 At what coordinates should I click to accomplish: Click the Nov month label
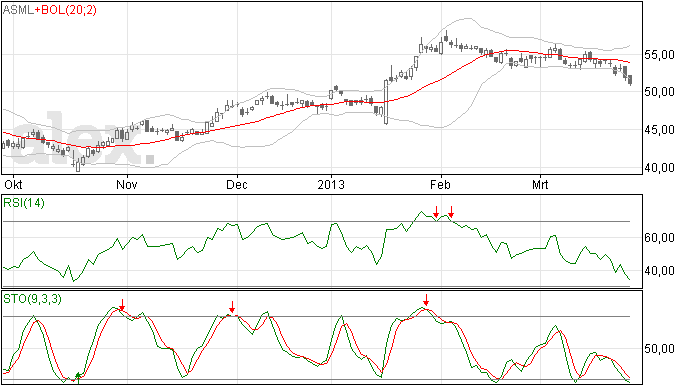[127, 184]
